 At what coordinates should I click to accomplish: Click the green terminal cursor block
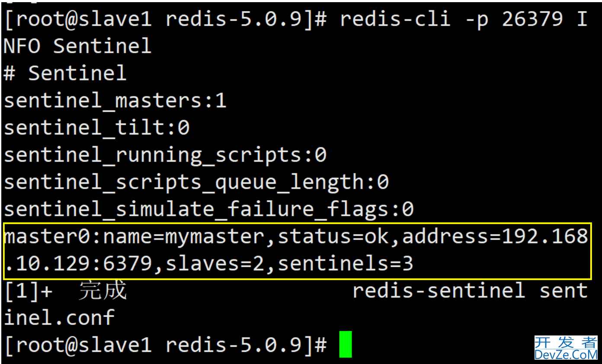(x=346, y=344)
